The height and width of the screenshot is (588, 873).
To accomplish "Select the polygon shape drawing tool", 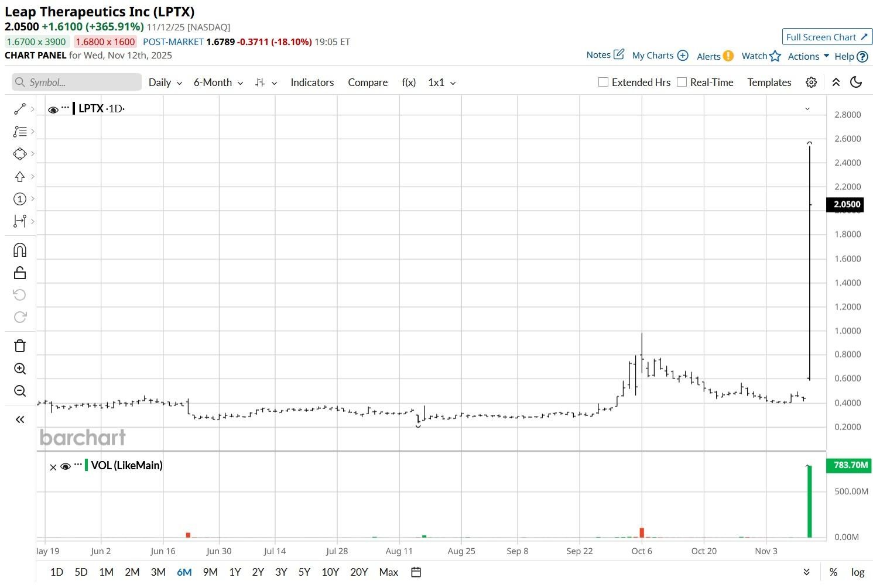I will tap(20, 154).
